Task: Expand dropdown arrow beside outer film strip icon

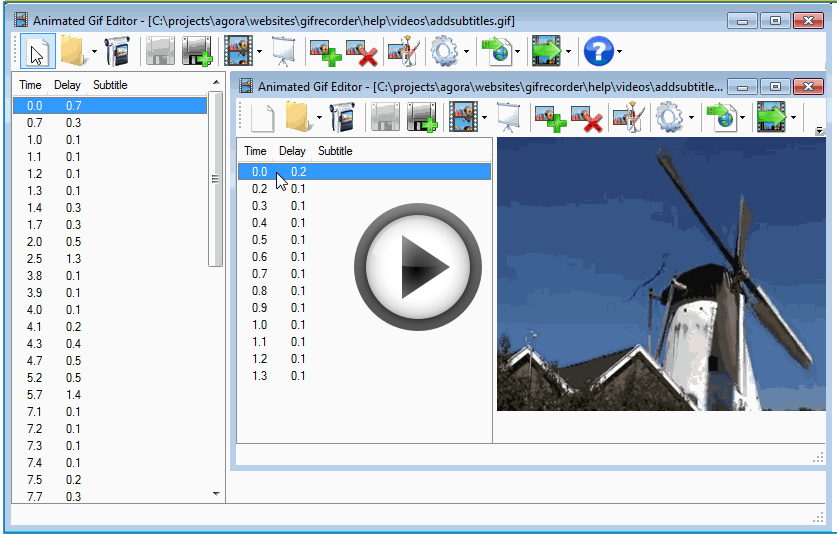Action: (259, 52)
